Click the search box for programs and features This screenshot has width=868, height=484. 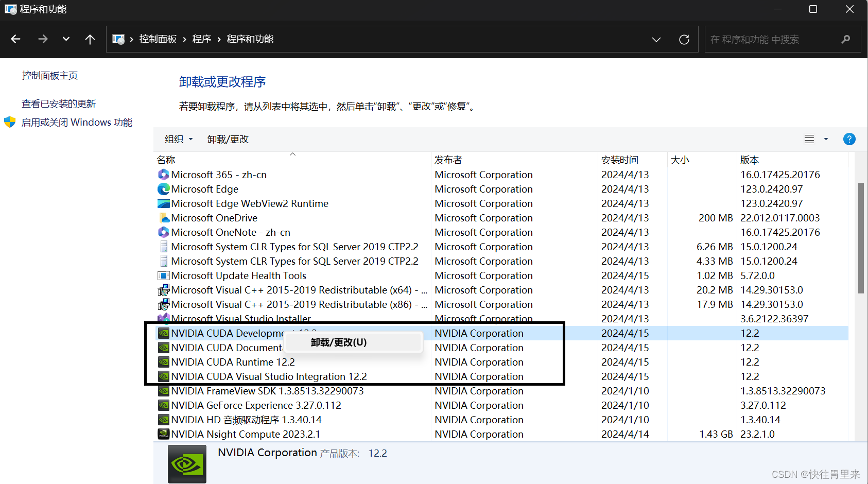pyautogui.click(x=783, y=39)
